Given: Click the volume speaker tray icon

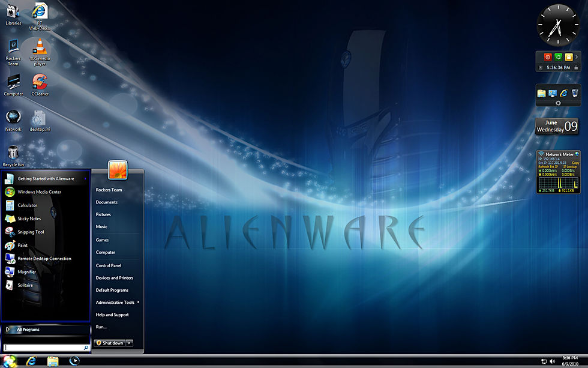Looking at the screenshot, I should tap(552, 361).
